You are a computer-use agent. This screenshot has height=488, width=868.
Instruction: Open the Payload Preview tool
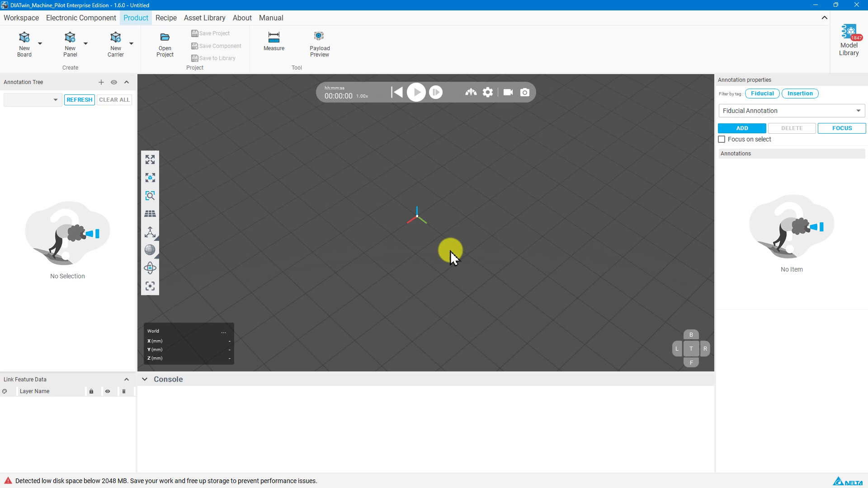click(x=320, y=44)
